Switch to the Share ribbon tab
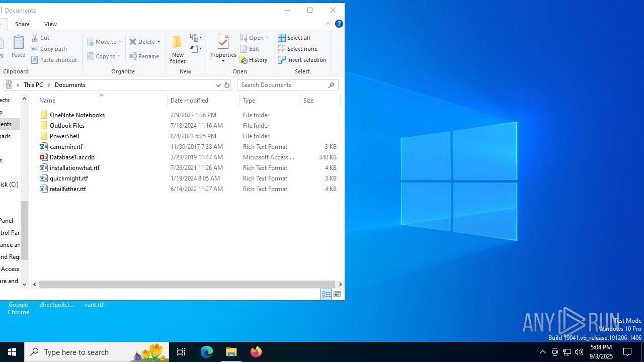 [x=22, y=24]
